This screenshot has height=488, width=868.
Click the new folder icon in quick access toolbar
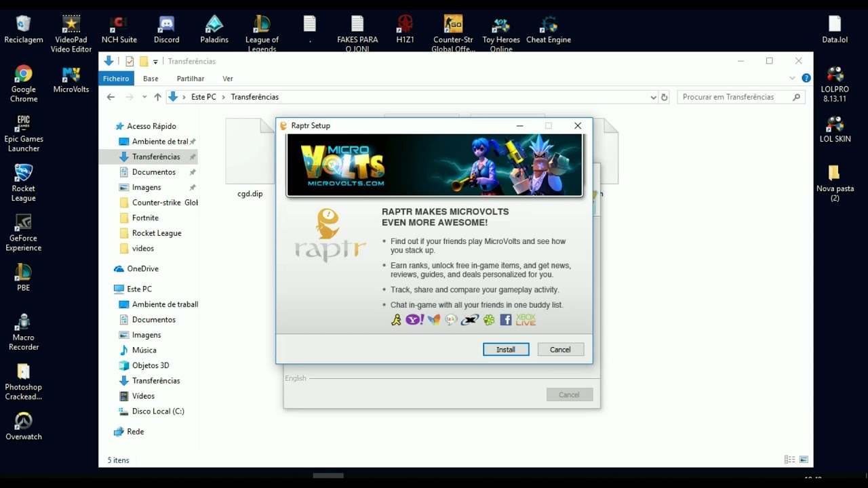[144, 61]
